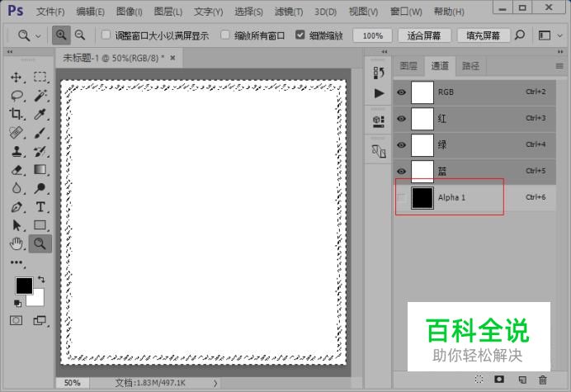
Task: Save selection as channel
Action: (499, 380)
